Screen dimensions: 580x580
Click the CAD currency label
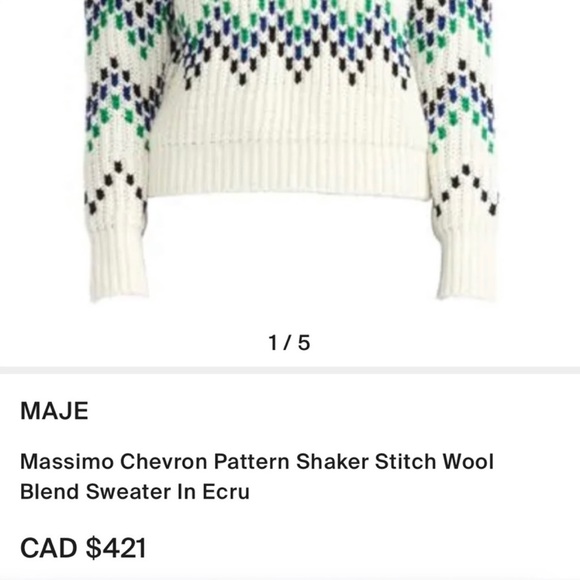[49, 548]
